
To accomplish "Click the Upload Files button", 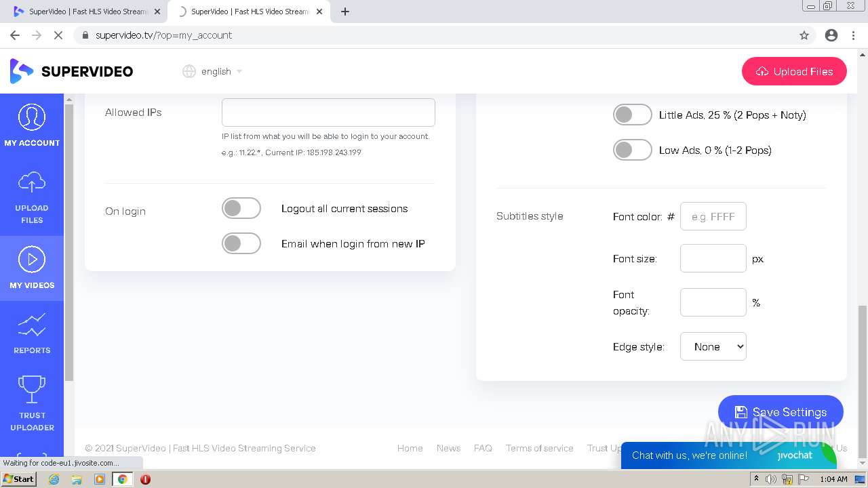I will (794, 71).
